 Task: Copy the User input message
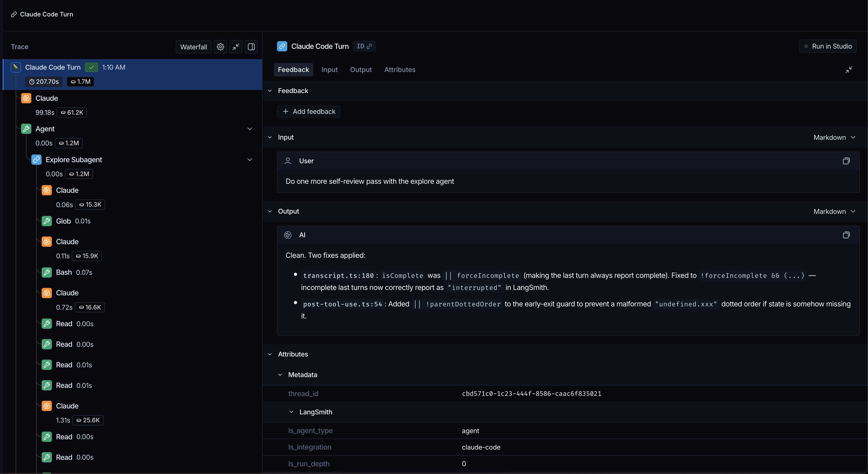(846, 161)
